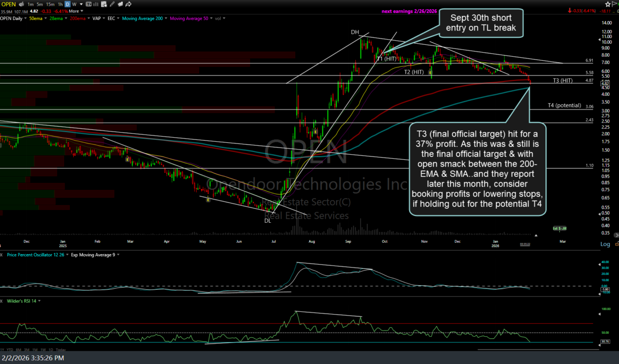The image size is (619, 364).
Task: Expand the More quote details dropdown
Action: [76, 11]
